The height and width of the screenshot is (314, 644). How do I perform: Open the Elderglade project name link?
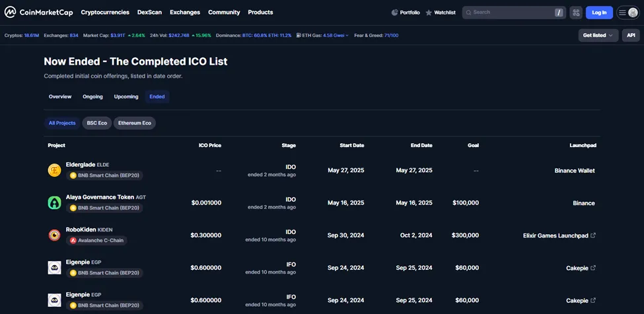81,164
